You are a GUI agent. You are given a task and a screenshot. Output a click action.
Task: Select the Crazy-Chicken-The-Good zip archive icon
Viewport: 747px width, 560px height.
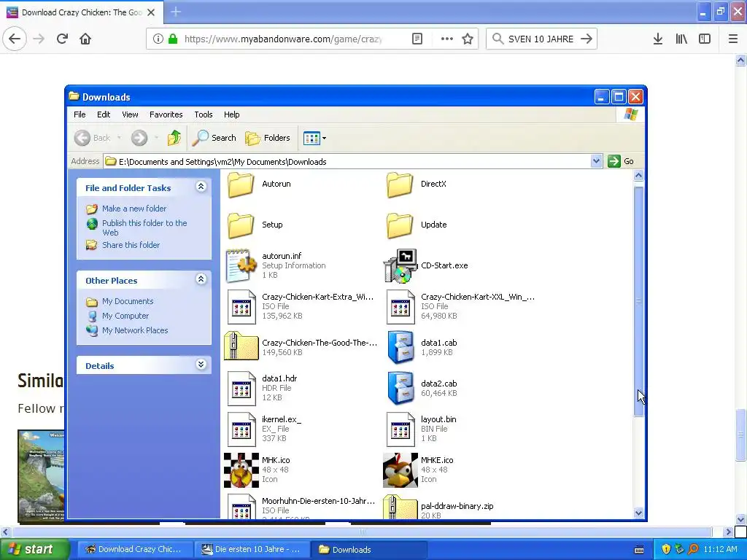click(241, 346)
